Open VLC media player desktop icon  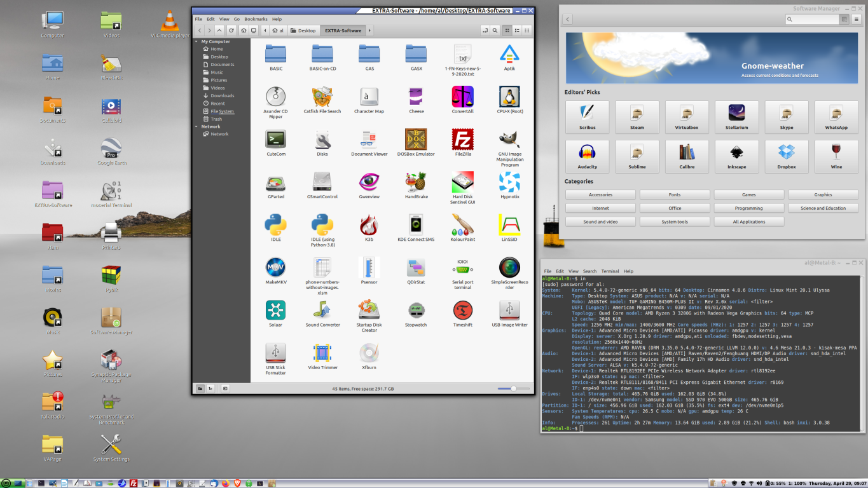click(x=169, y=20)
